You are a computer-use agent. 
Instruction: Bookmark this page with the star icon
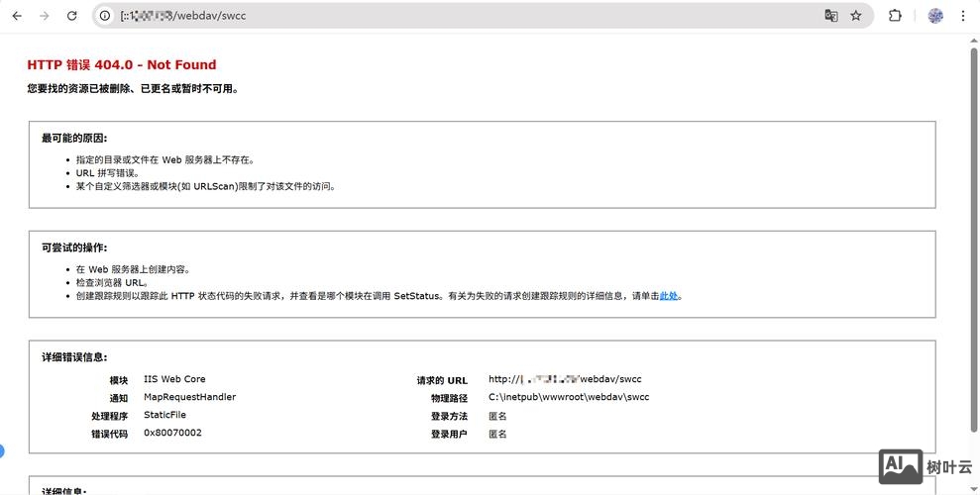[x=856, y=16]
